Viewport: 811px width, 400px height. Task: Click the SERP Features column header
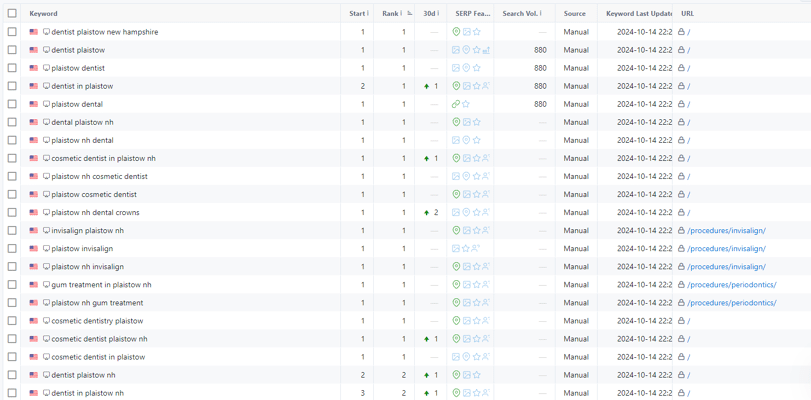(x=472, y=14)
